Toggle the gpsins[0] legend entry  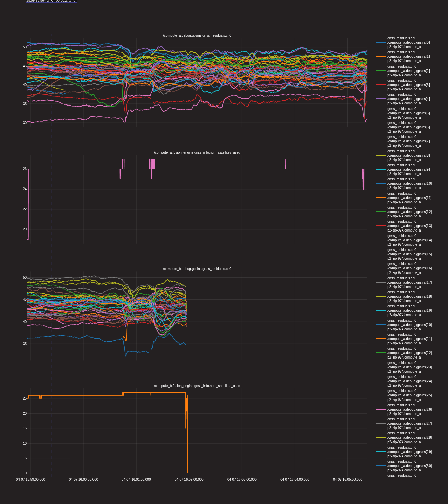pyautogui.click(x=403, y=43)
